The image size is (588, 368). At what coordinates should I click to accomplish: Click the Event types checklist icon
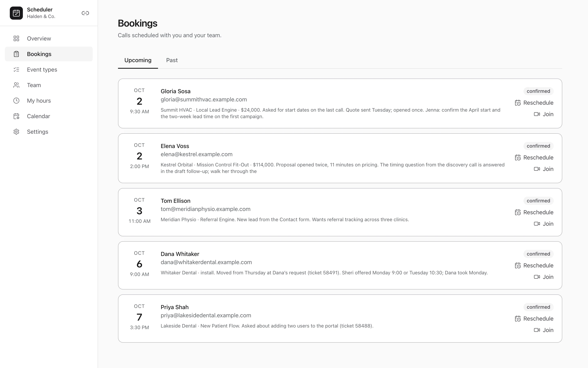(16, 70)
